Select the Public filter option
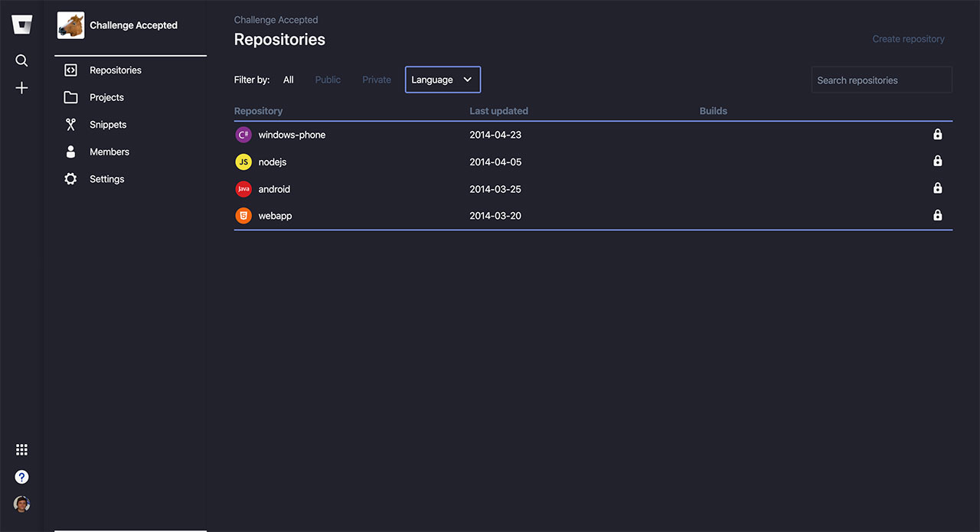This screenshot has height=532, width=980. coord(327,79)
